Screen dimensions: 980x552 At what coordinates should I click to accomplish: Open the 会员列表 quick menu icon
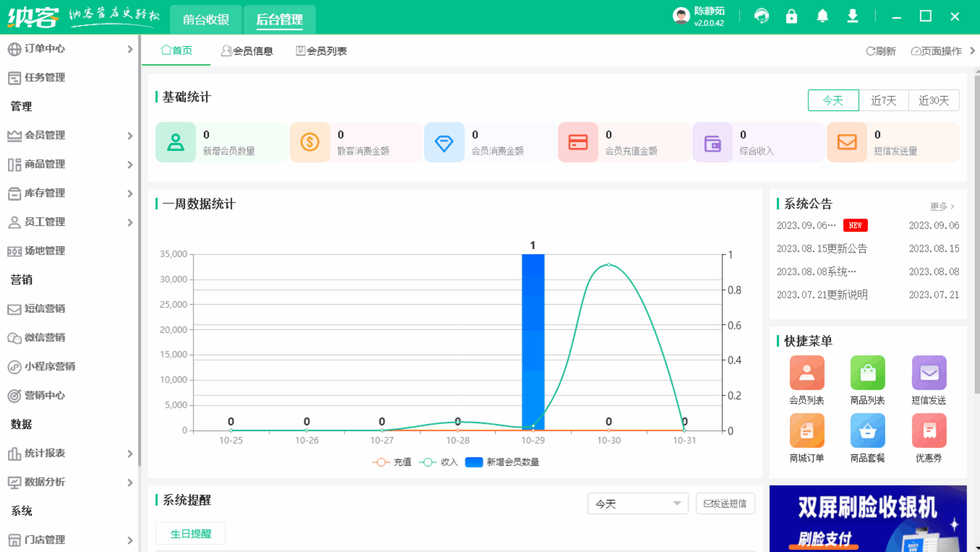coord(807,373)
